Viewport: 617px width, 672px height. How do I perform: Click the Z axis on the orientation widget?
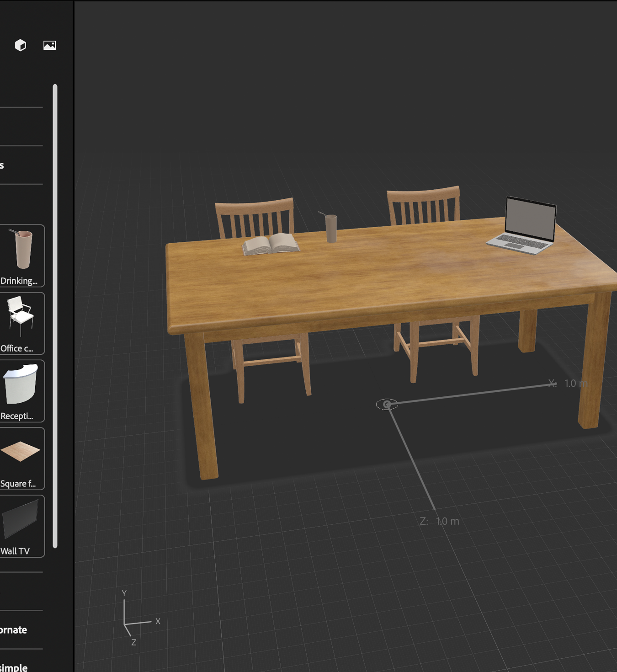point(134,642)
